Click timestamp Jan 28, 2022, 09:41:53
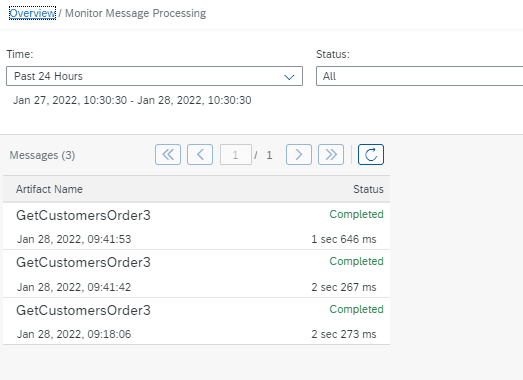Screen dimensions: 523x380 [x=74, y=239]
